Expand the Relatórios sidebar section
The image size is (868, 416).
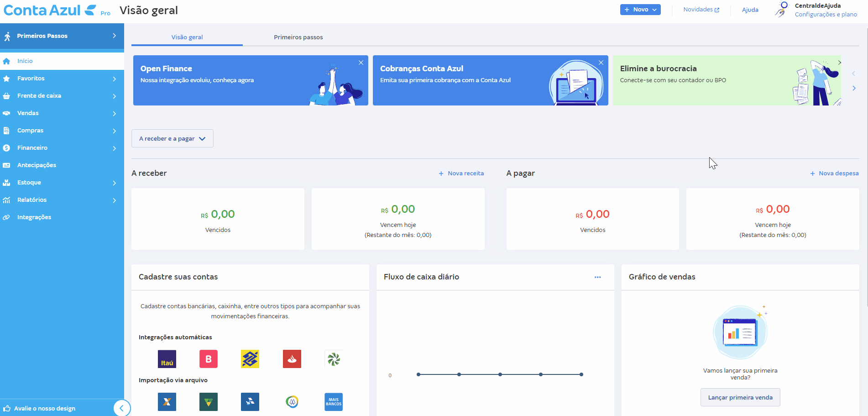click(62, 200)
